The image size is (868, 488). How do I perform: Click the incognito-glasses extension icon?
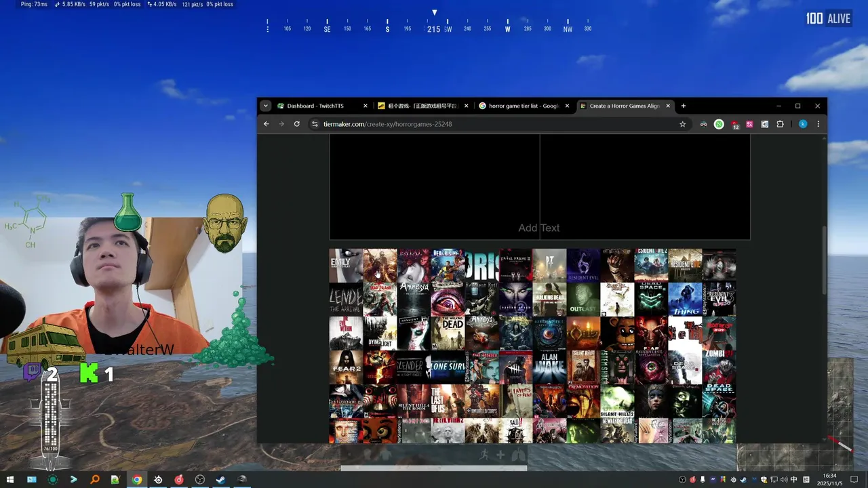click(x=704, y=124)
